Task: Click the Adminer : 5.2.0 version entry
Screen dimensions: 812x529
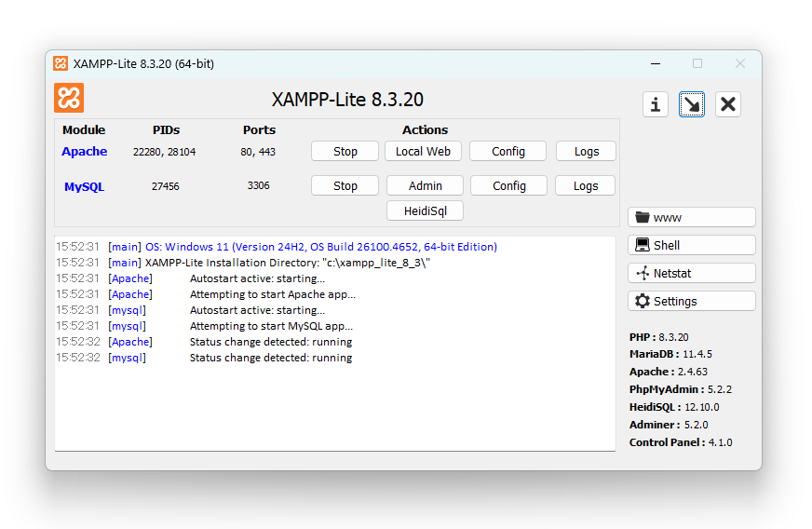Action: [x=669, y=425]
